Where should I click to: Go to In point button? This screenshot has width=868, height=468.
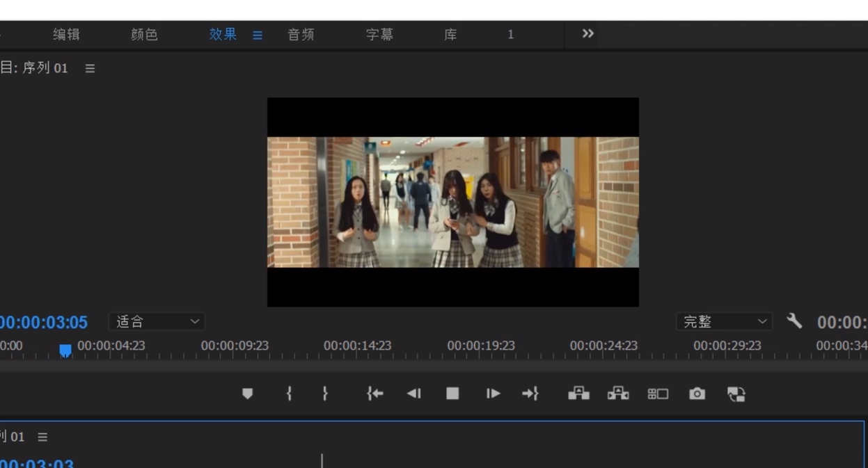[375, 394]
